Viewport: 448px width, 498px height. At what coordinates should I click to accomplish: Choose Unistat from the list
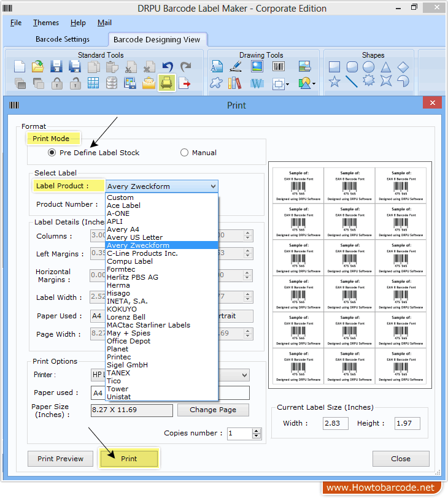162,397
